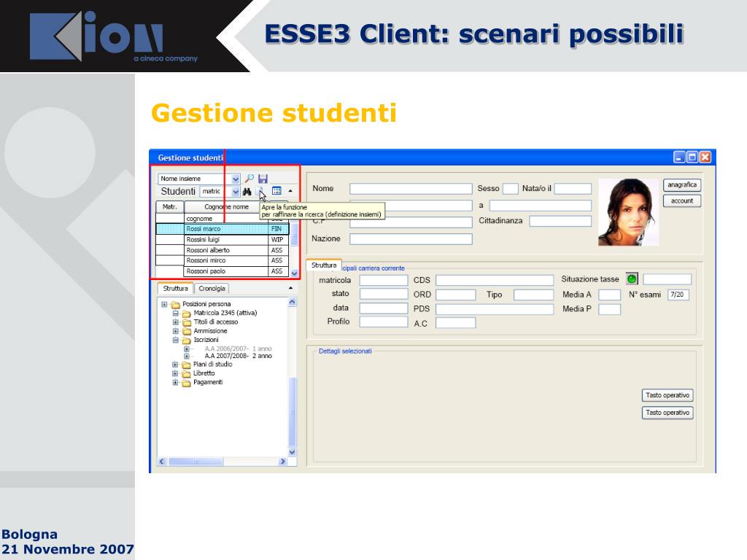Screen dimensions: 747x560
Task: Select the left-panel Struttura tab
Action: click(175, 289)
